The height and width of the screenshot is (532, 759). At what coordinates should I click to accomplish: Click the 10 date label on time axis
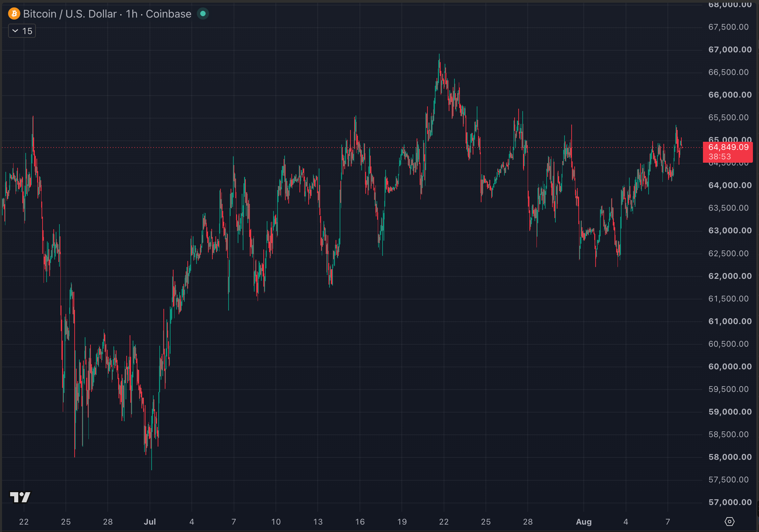pos(276,522)
